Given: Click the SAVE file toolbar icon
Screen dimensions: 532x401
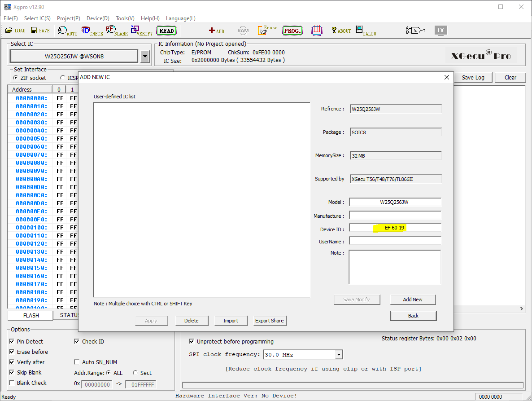Looking at the screenshot, I should tap(40, 31).
